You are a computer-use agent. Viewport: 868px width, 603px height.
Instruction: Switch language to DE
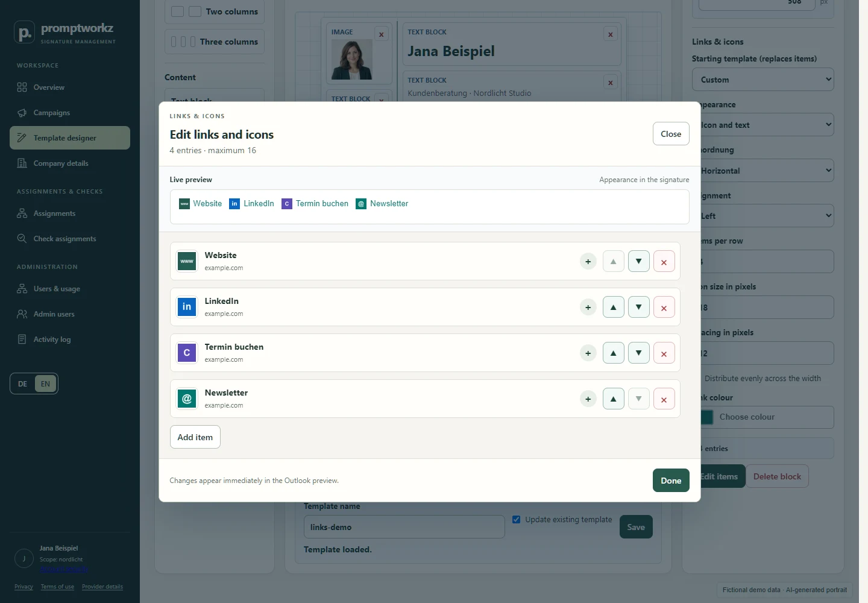click(x=22, y=384)
